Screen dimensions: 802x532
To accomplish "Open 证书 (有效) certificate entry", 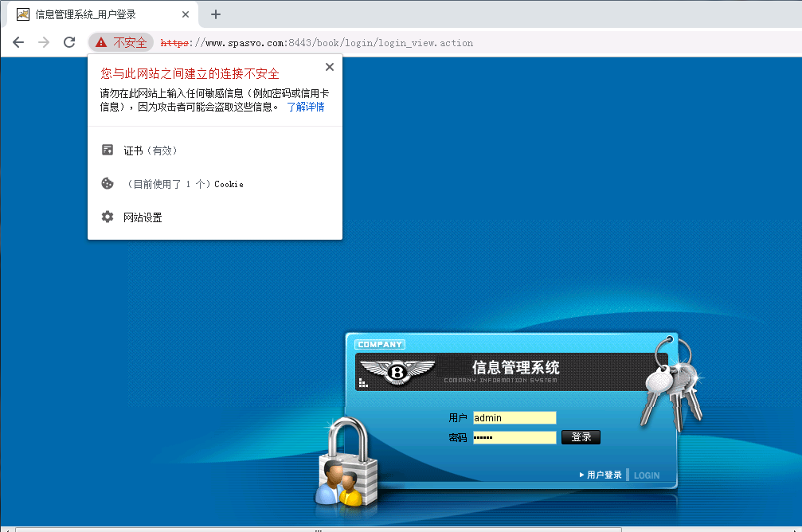I will [150, 151].
